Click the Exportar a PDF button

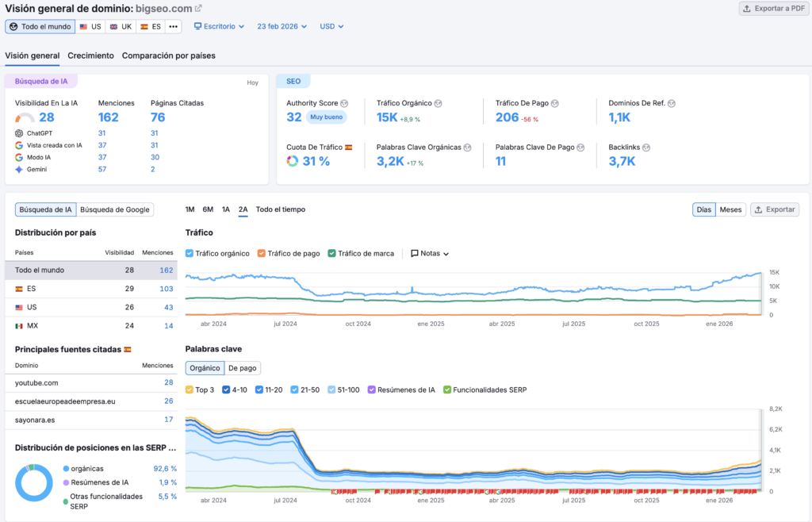coord(772,9)
